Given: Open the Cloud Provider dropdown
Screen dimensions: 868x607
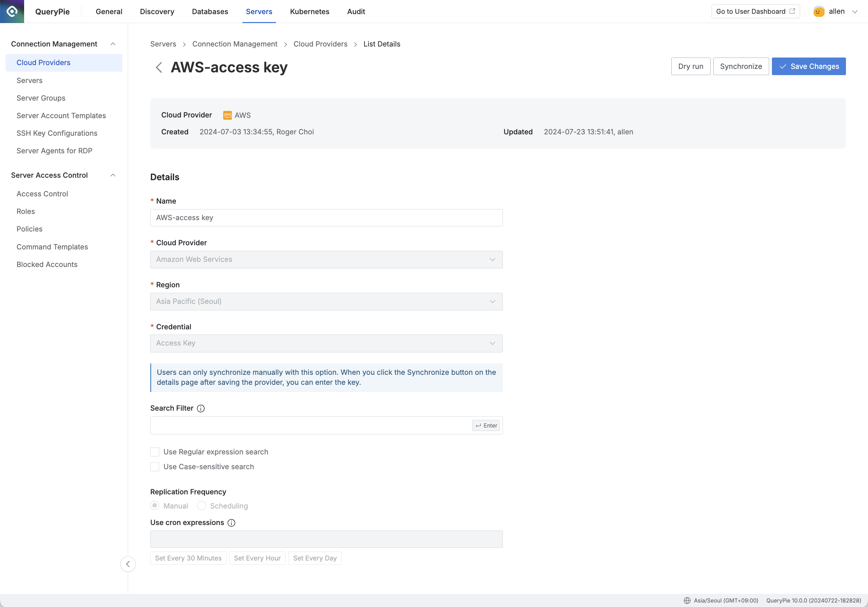Looking at the screenshot, I should coord(326,259).
